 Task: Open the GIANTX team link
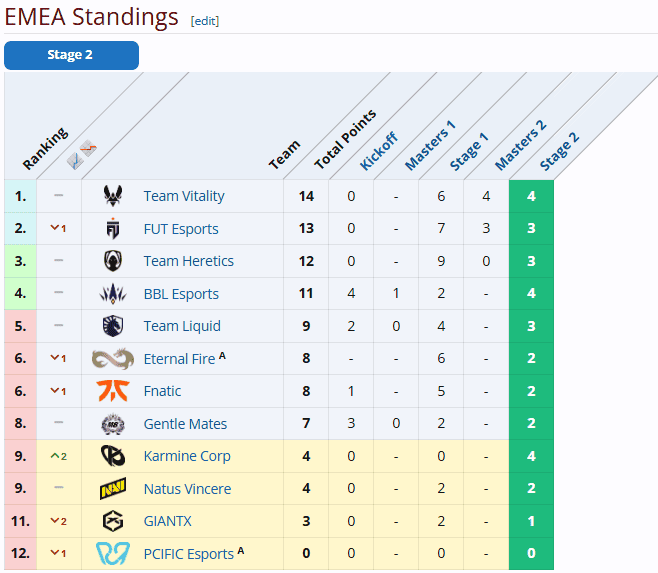[x=167, y=521]
